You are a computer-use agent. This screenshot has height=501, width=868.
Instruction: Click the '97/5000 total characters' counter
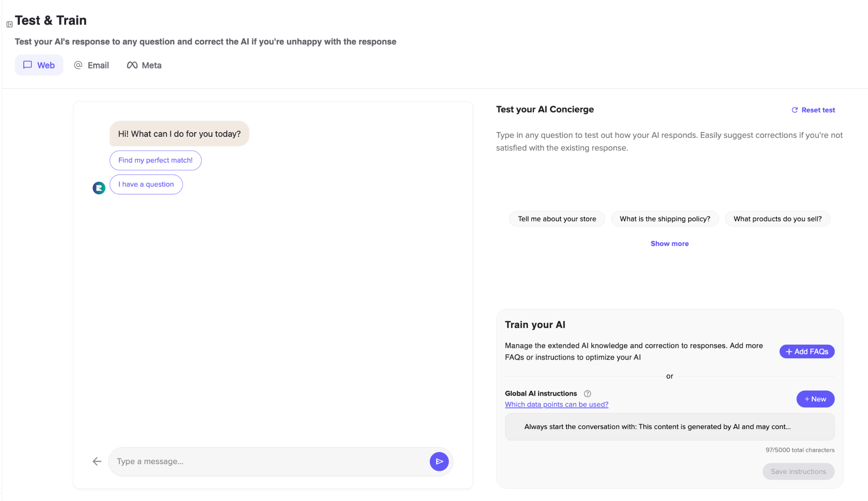coord(800,450)
